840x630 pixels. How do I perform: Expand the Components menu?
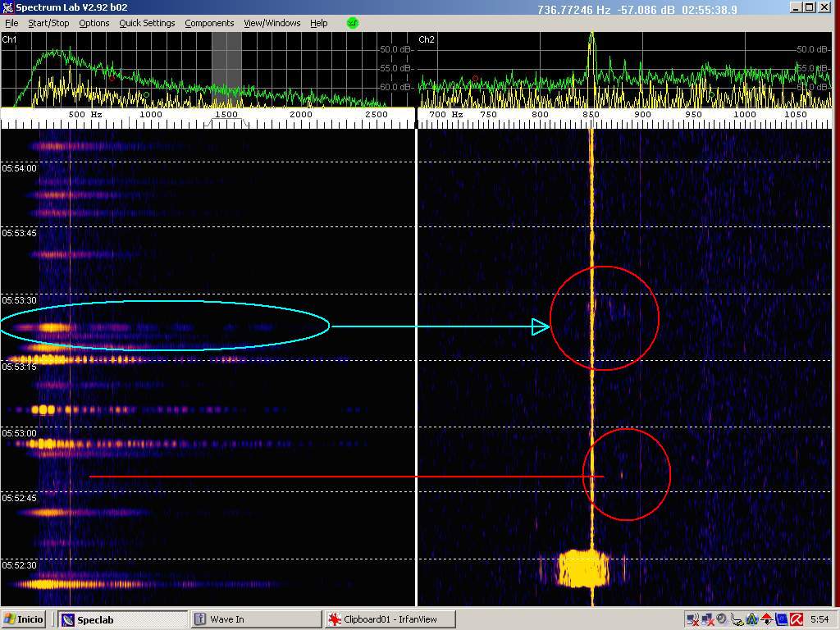point(209,23)
